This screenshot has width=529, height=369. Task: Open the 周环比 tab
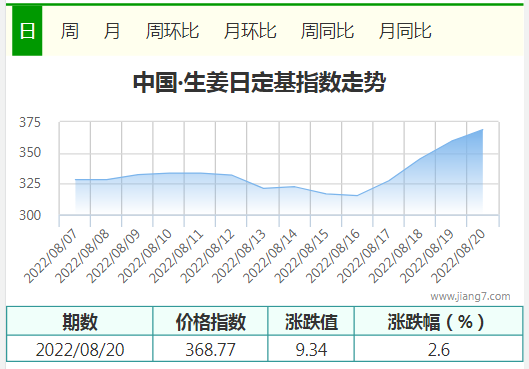(172, 31)
